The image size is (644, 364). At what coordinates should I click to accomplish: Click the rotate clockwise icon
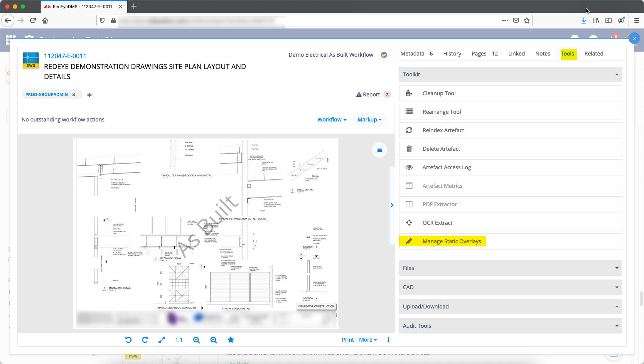[145, 340]
